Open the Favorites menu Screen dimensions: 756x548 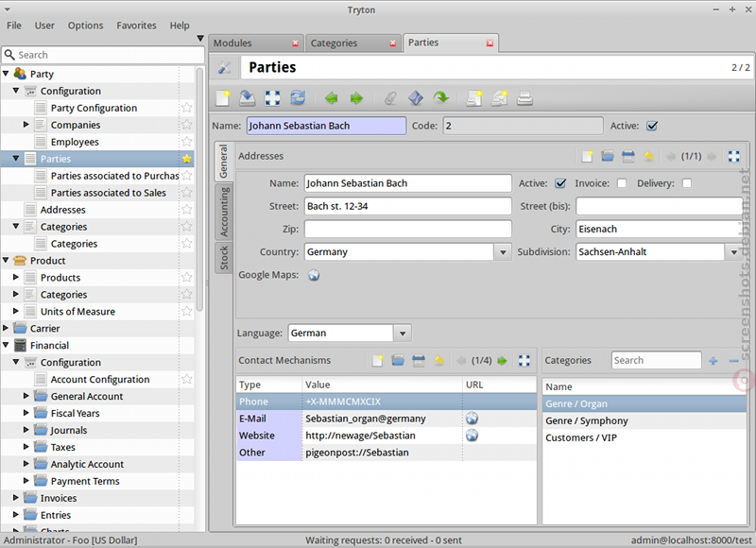click(x=136, y=26)
